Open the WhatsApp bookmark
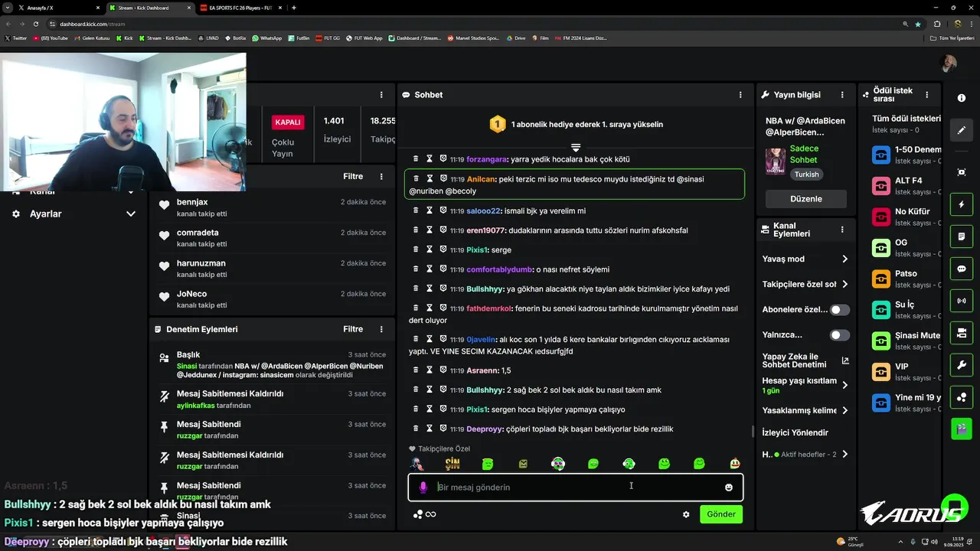The image size is (980, 551). pyautogui.click(x=267, y=37)
